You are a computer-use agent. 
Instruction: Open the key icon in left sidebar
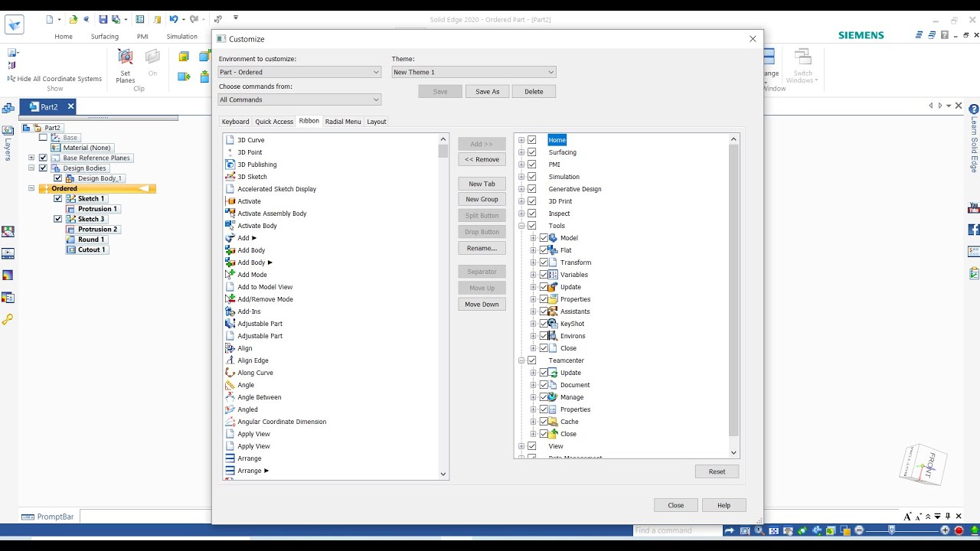[x=8, y=319]
